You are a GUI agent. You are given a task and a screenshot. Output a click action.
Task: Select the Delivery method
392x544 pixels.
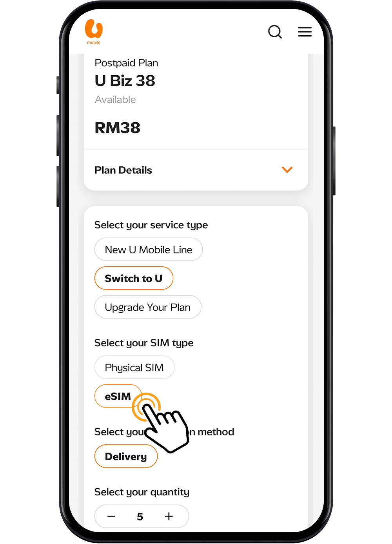pos(126,457)
